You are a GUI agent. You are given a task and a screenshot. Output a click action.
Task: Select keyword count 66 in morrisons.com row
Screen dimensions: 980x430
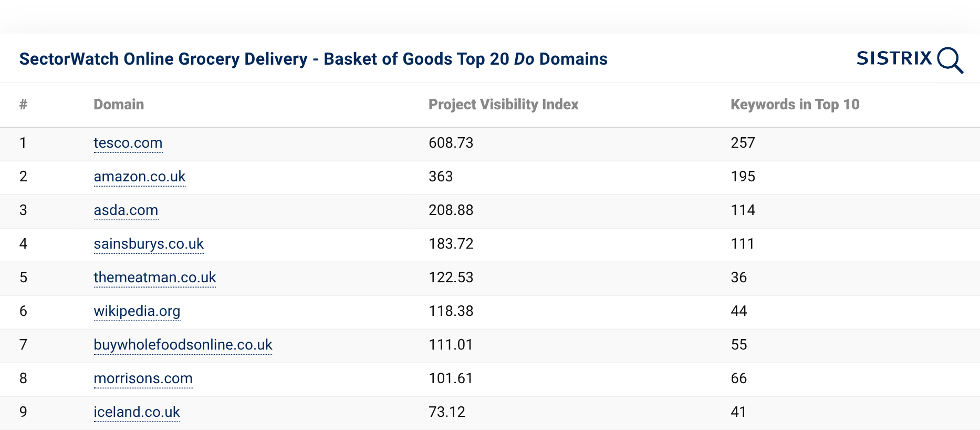click(x=739, y=378)
